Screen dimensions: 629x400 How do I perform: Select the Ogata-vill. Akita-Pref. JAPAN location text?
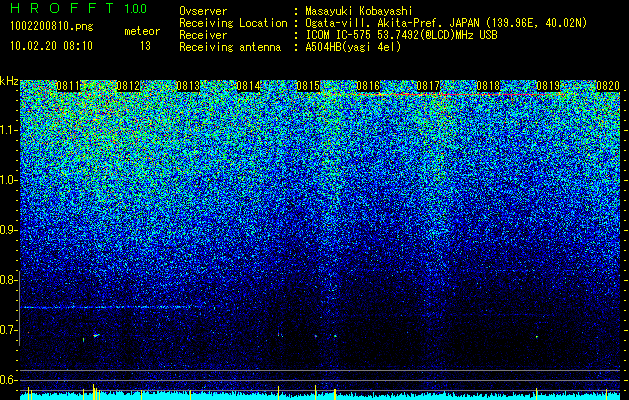(446, 23)
